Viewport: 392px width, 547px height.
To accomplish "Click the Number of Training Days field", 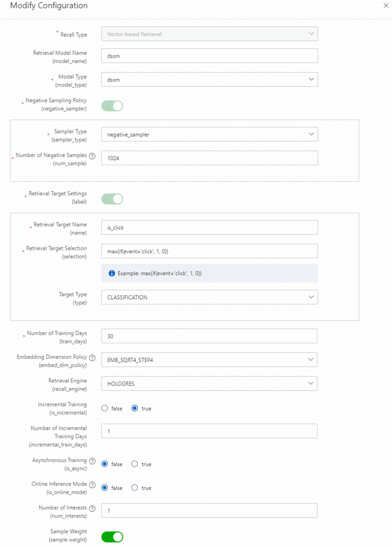I will (x=209, y=336).
